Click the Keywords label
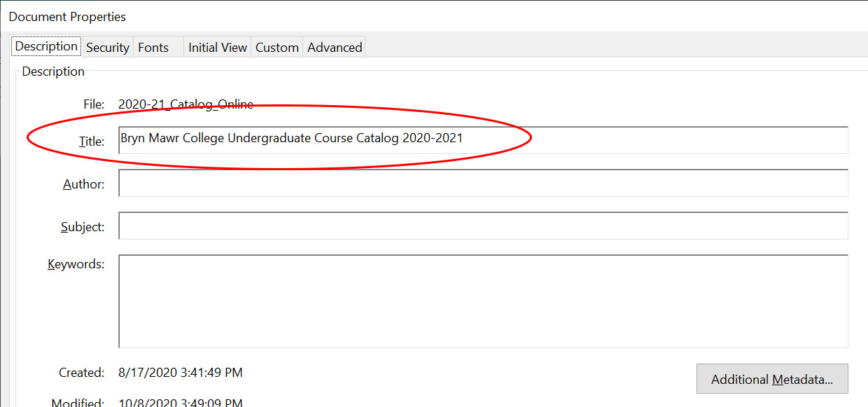 (x=76, y=264)
